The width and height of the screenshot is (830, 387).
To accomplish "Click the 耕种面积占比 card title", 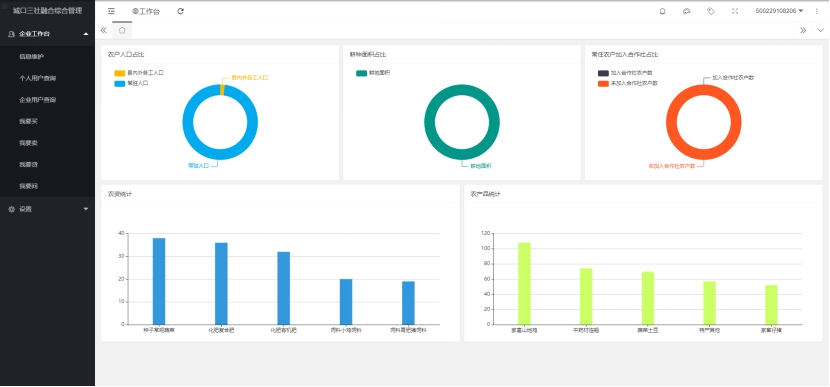I will [368, 54].
